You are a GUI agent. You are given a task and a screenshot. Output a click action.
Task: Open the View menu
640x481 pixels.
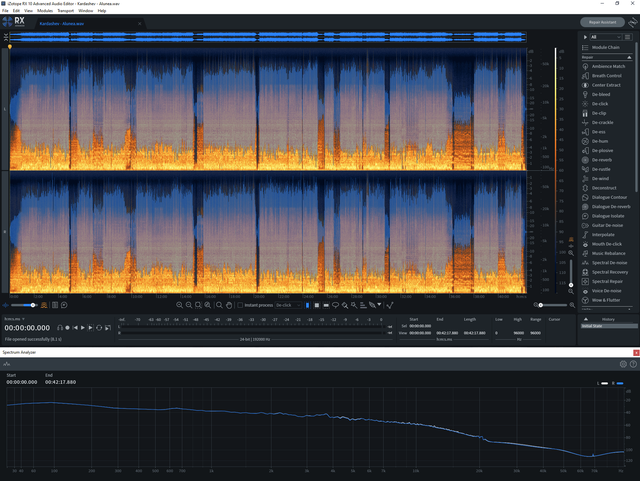28,11
